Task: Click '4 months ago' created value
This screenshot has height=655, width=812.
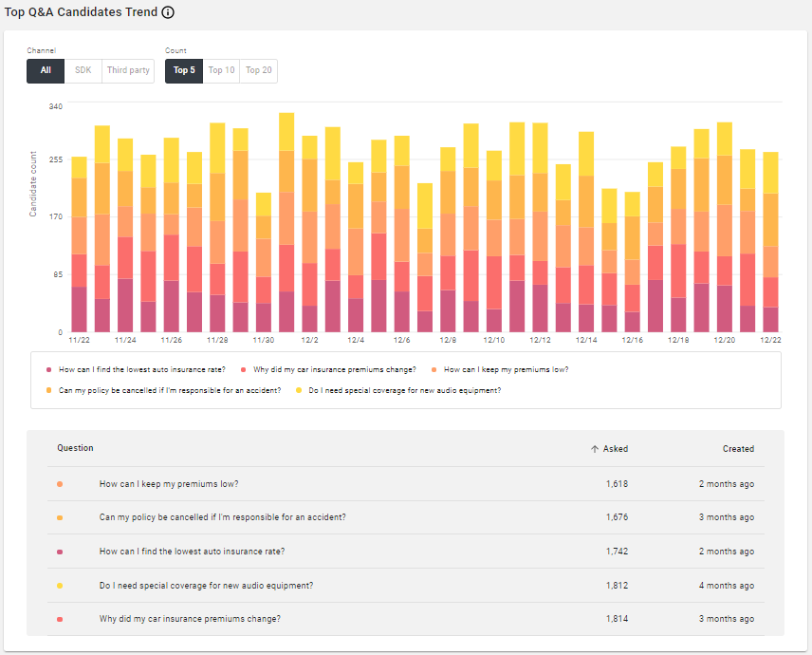Action: [726, 586]
